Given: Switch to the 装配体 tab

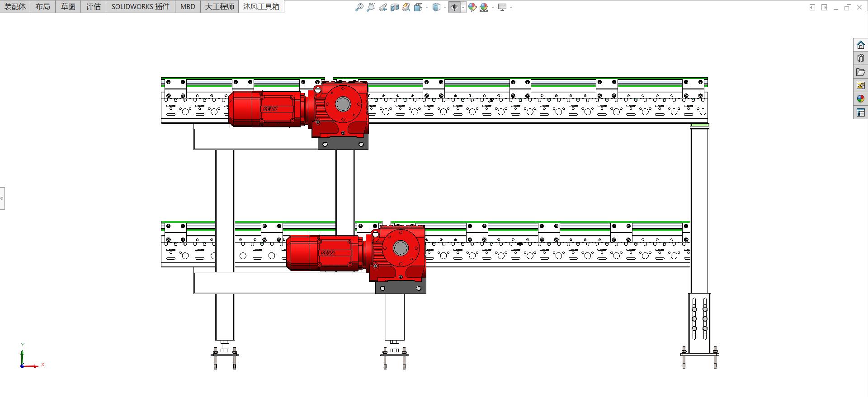Looking at the screenshot, I should (15, 6).
